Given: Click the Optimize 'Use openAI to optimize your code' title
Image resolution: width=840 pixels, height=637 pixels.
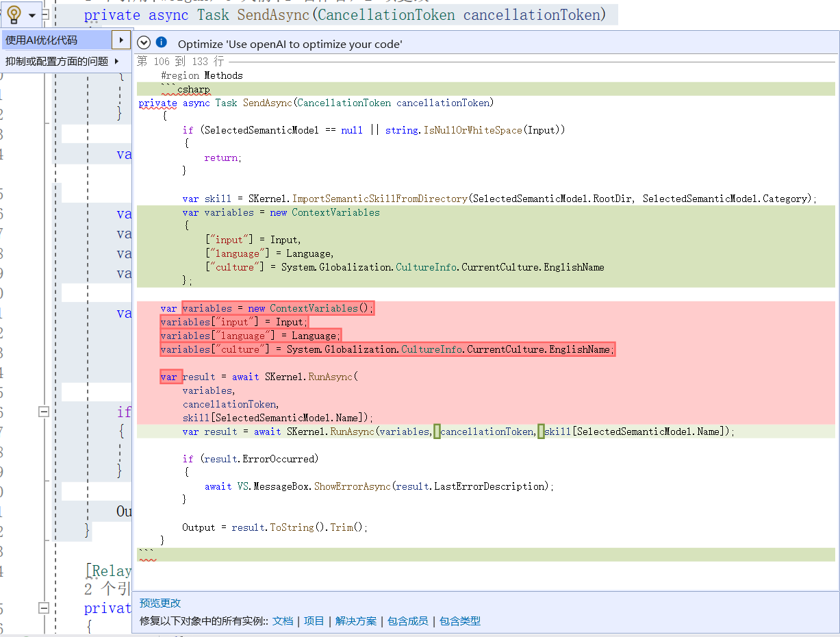Looking at the screenshot, I should (290, 44).
